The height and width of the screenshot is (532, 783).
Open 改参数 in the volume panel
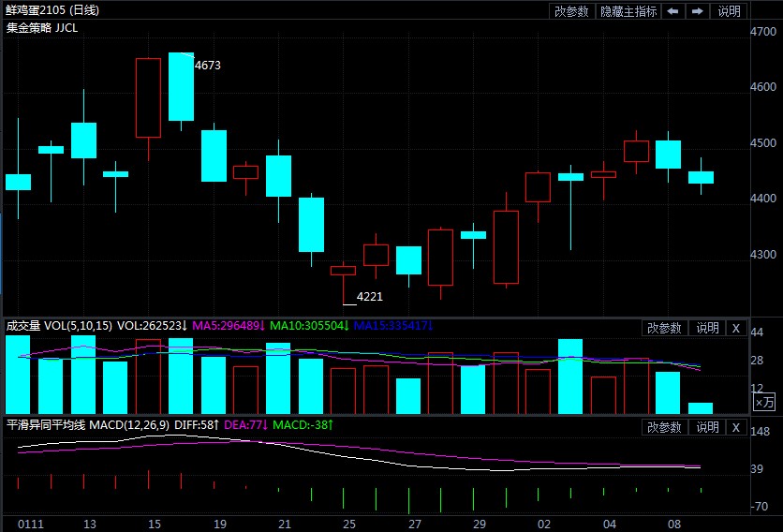click(x=664, y=328)
